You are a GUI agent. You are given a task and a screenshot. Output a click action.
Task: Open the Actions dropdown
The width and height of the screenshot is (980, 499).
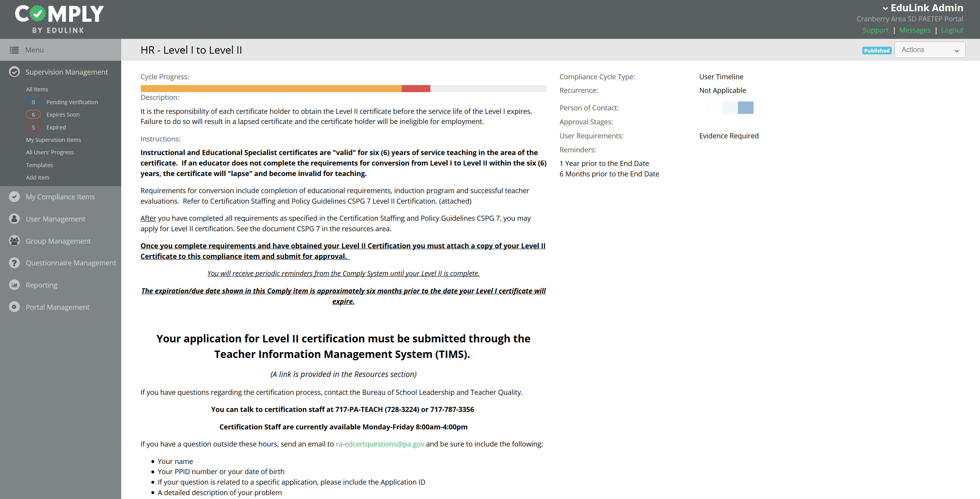click(x=930, y=50)
